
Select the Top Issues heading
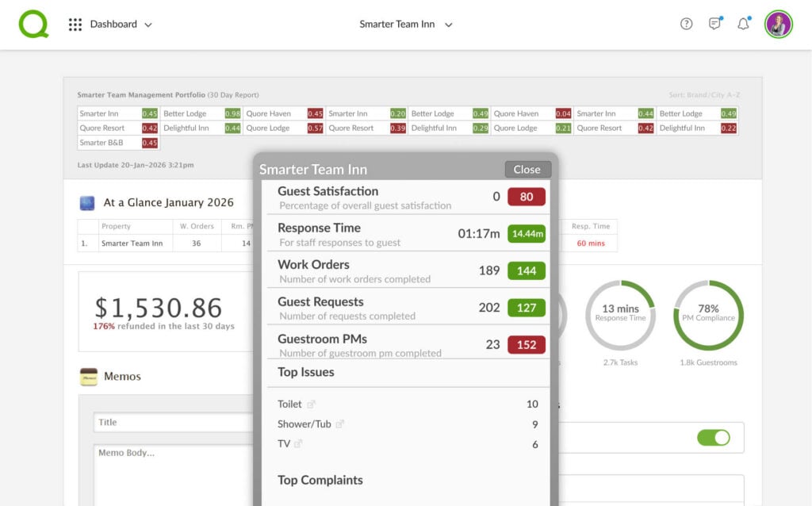click(x=305, y=372)
